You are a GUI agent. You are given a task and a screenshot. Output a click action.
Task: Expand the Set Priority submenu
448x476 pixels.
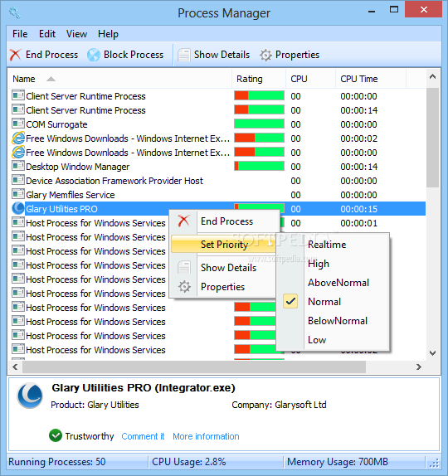pos(223,245)
